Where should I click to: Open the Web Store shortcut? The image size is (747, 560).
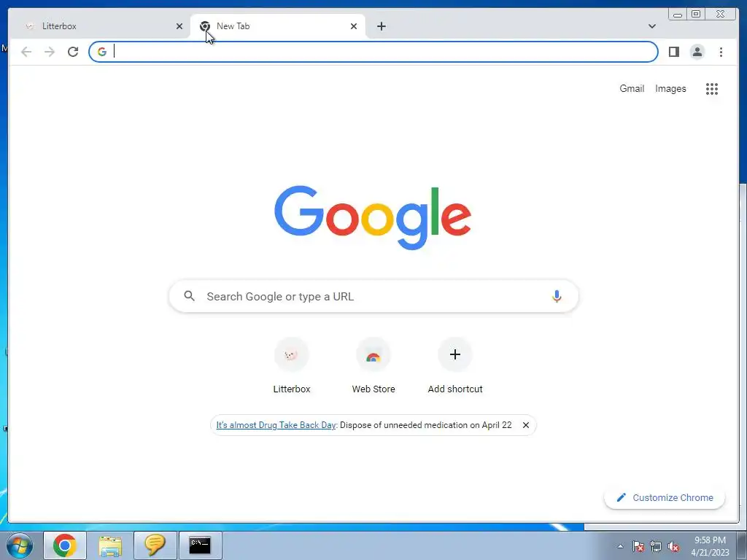(x=373, y=366)
